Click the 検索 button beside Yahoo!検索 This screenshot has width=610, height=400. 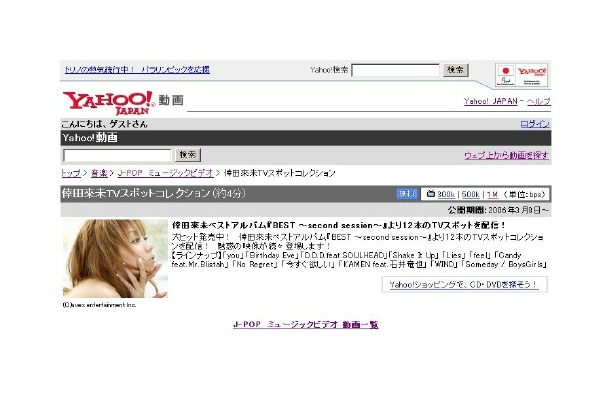pos(455,70)
